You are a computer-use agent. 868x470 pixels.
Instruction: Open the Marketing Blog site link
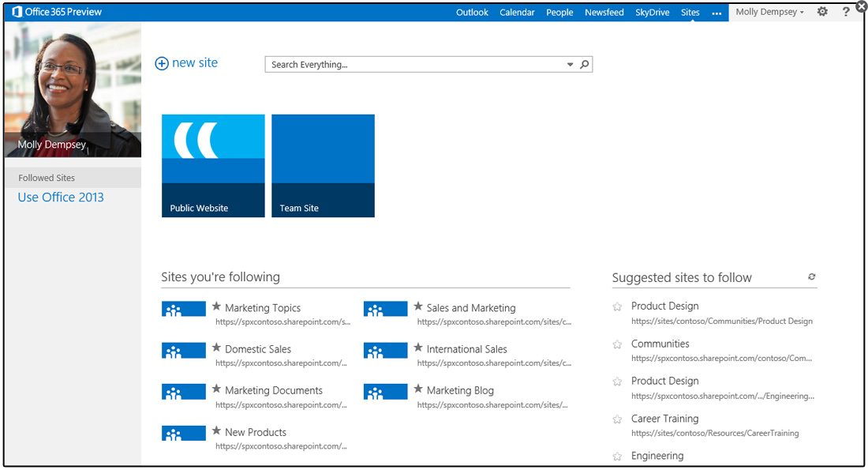click(x=460, y=390)
